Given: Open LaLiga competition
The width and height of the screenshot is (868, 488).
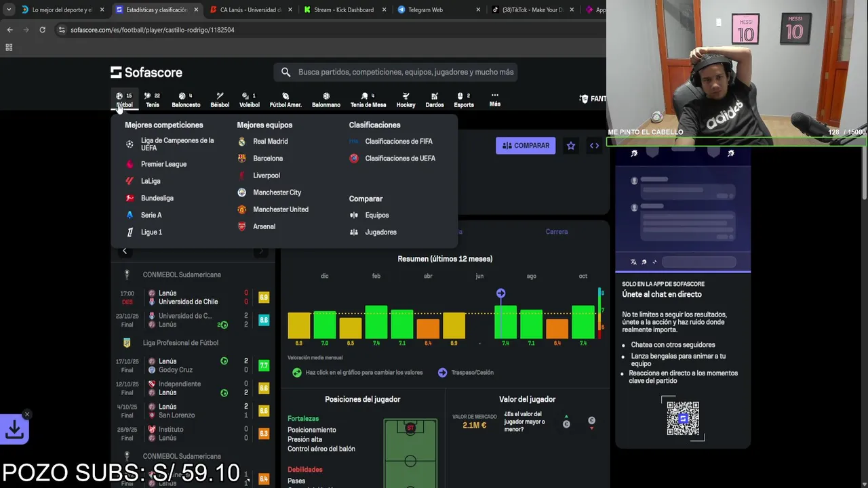Looking at the screenshot, I should (x=143, y=181).
